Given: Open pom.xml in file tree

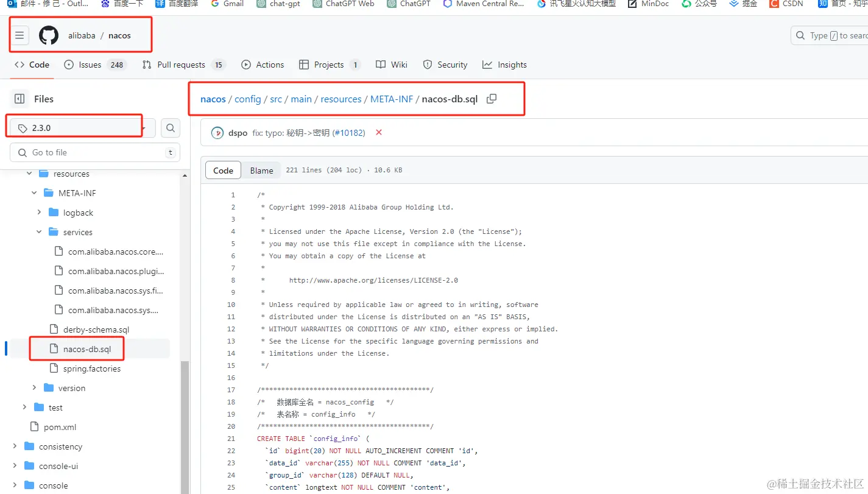Looking at the screenshot, I should (x=60, y=427).
